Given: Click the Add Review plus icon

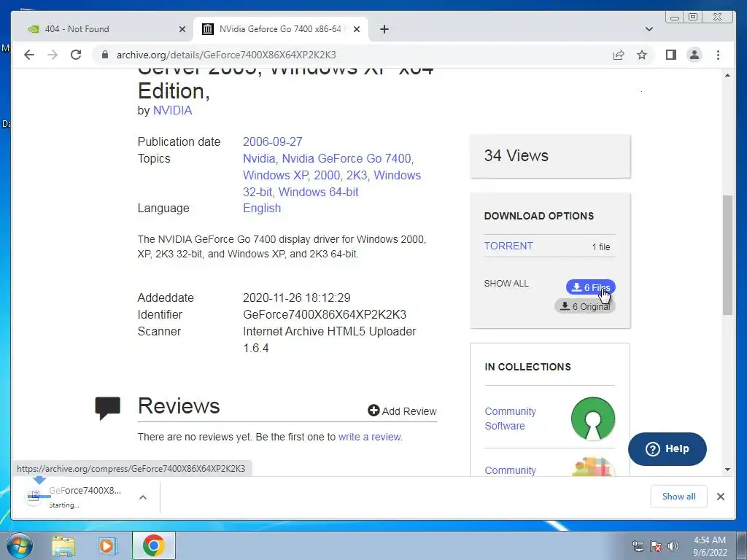Looking at the screenshot, I should tap(373, 411).
